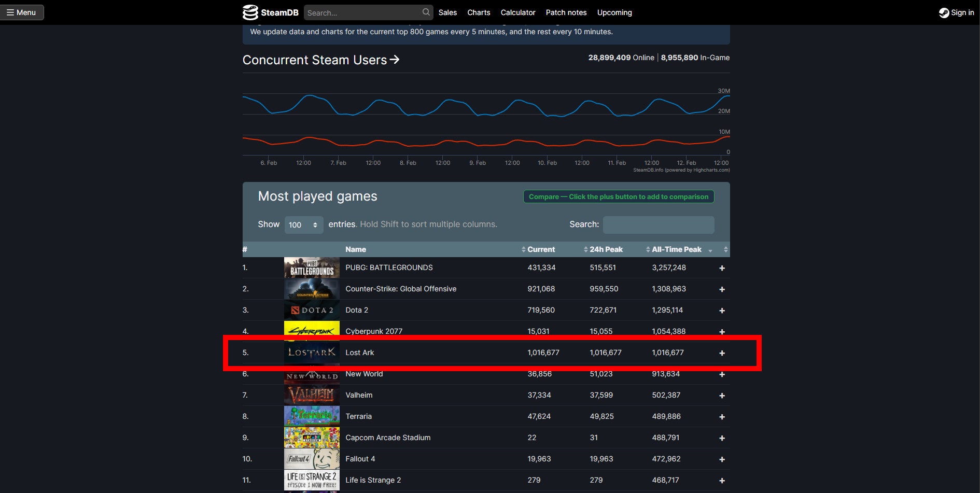Add Counter-Strike: Global Offensive to comparison
This screenshot has width=980, height=493.
coord(722,289)
